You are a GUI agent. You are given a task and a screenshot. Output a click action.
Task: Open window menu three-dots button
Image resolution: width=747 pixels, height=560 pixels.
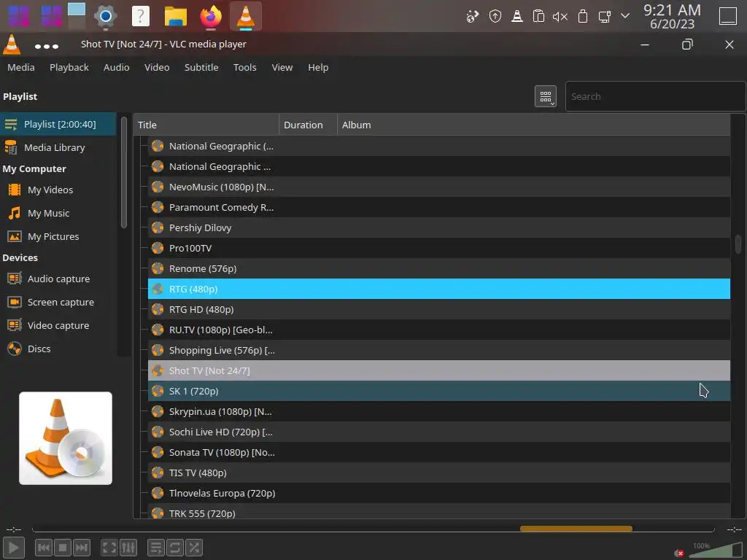[x=47, y=46]
